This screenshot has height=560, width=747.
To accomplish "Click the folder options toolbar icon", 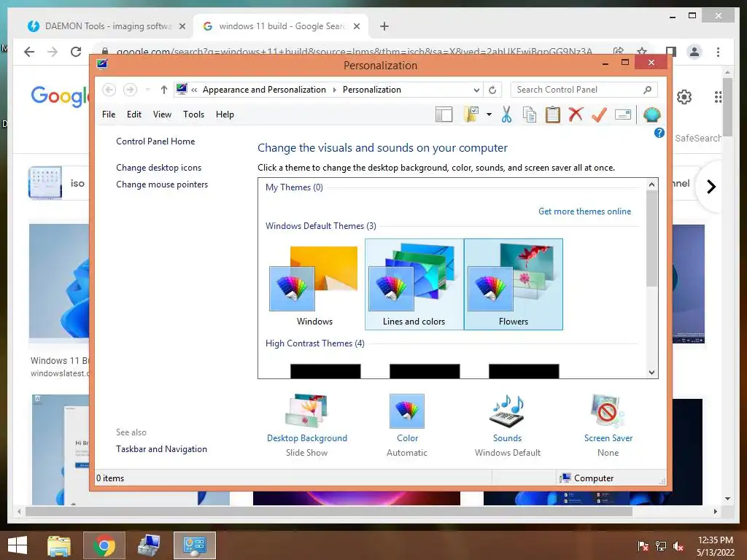I will tap(472, 114).
